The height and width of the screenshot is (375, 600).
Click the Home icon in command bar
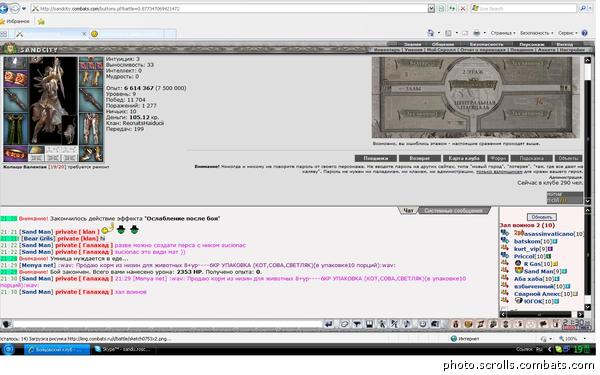430,33
